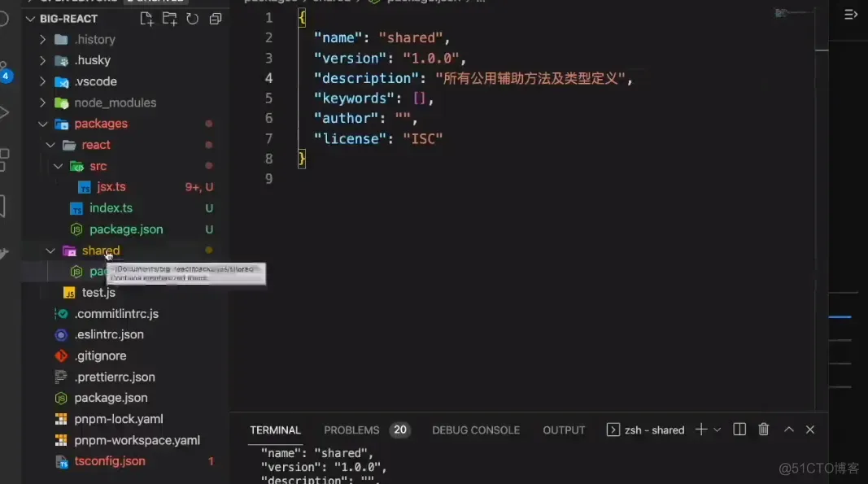Viewport: 868px width, 484px height.
Task: Open pnpm-workspace.yaml file
Action: tap(137, 440)
